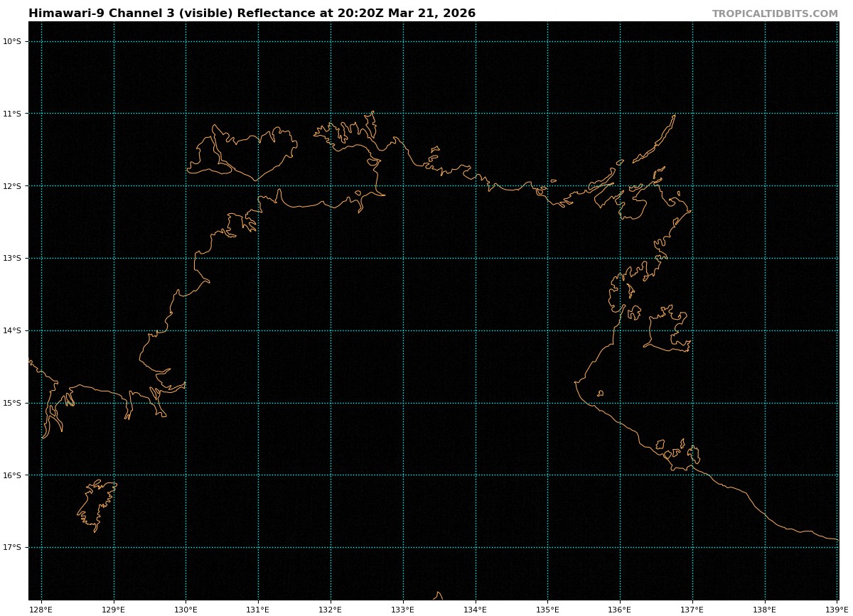The height and width of the screenshot is (616, 853).
Task: Click the 17°S latitude label
Action: coord(12,547)
